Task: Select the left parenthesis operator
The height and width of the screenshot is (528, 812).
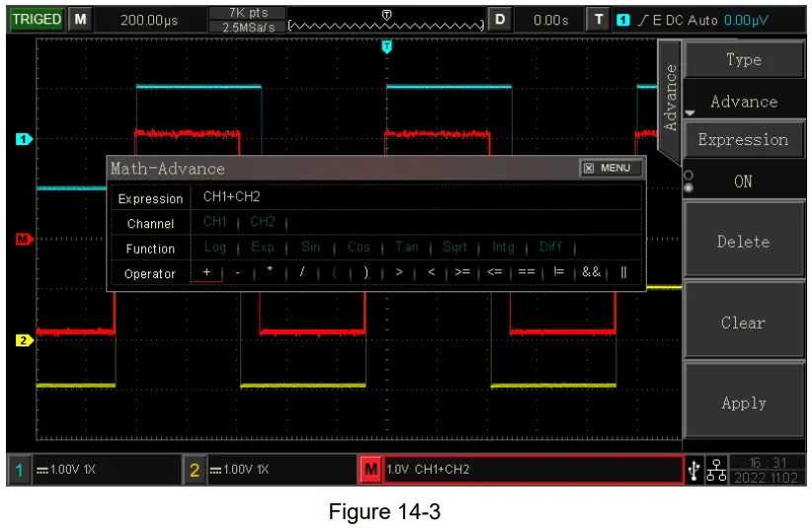Action: (x=335, y=272)
